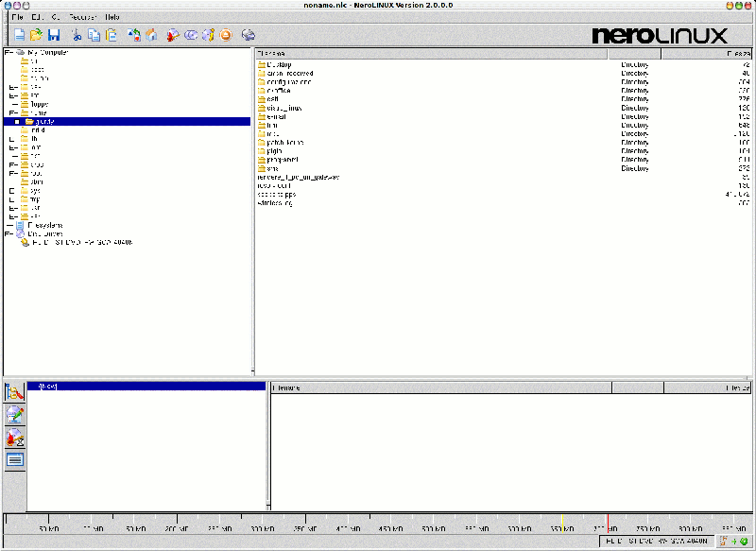This screenshot has height=551, width=756.
Task: Expand the tmp folder tree node
Action: (12, 199)
